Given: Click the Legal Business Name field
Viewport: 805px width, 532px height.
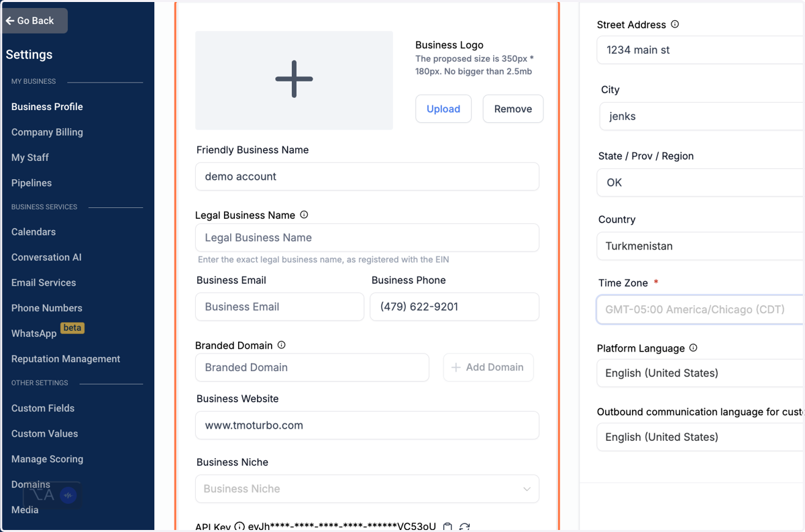Looking at the screenshot, I should click(x=367, y=237).
